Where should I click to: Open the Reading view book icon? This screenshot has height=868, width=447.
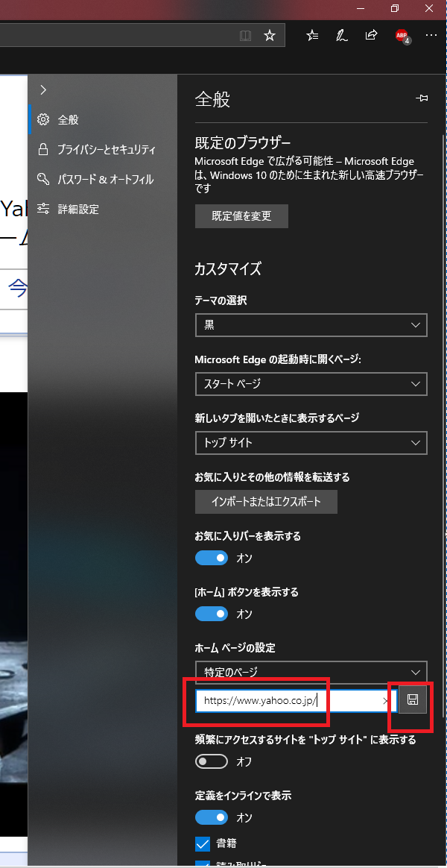tap(245, 36)
